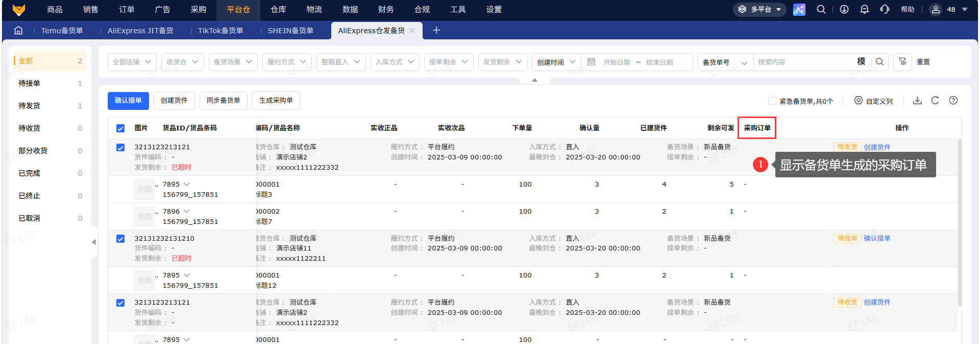Select 部分收货 in left sidebar
Image resolution: width=980 pixels, height=344 pixels.
click(x=50, y=151)
